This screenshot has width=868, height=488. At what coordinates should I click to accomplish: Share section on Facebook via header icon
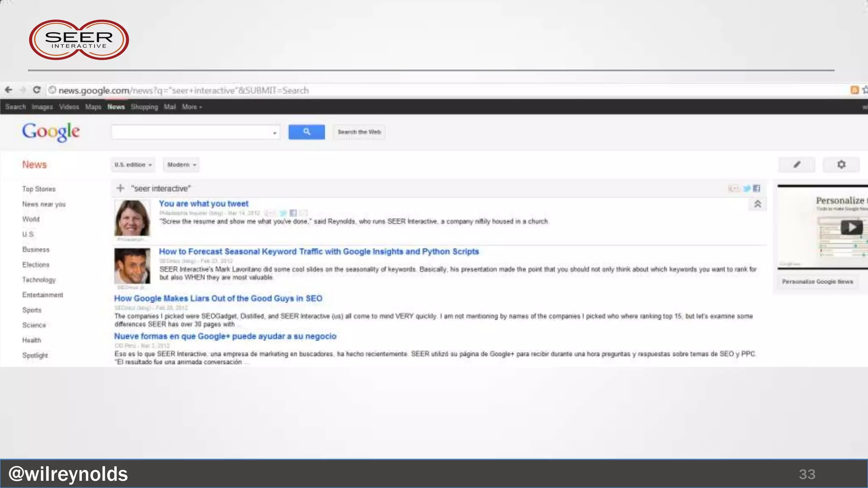[757, 189]
